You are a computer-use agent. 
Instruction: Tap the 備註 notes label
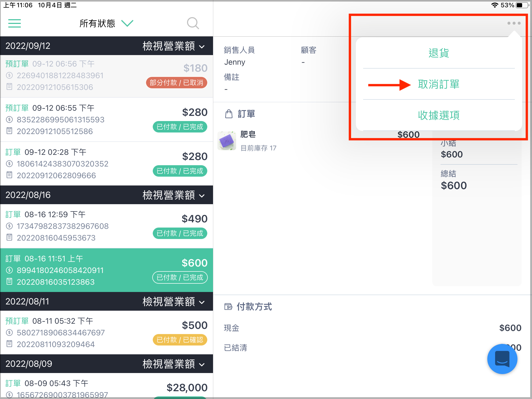pyautogui.click(x=231, y=77)
